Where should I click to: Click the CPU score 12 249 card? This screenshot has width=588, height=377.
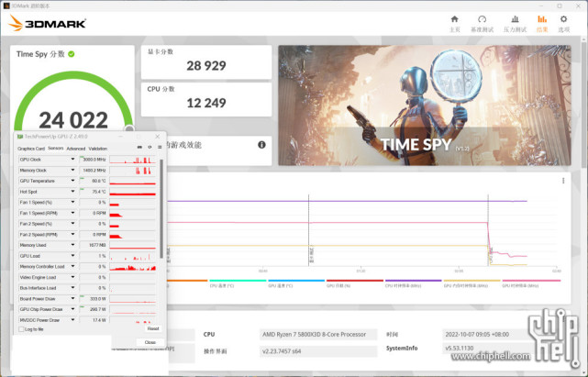[206, 99]
